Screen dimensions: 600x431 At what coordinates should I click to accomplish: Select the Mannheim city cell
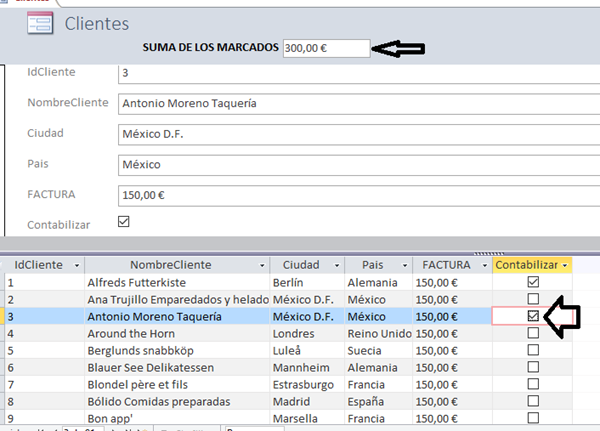coord(307,367)
